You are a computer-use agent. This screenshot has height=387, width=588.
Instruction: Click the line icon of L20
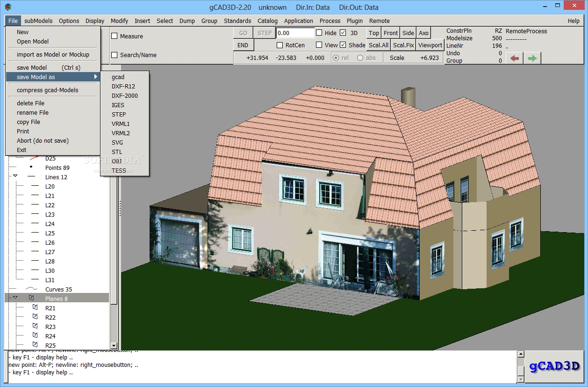point(35,186)
